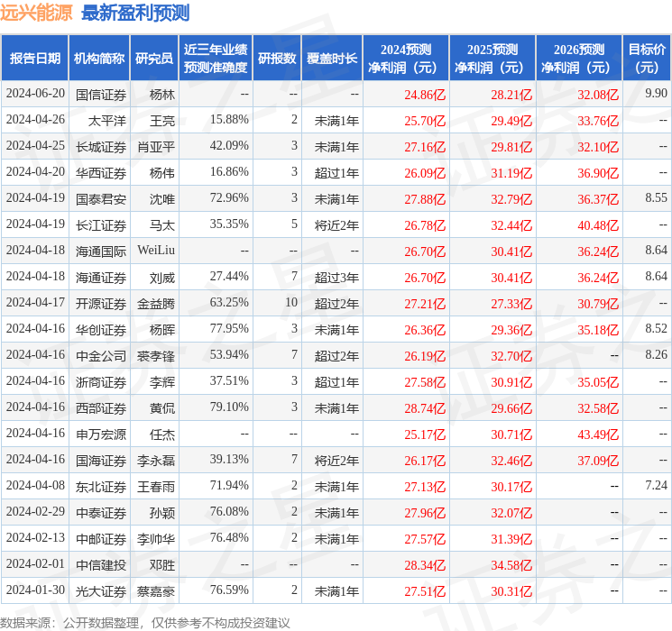
Task: Select the 国海证券 cell
Action: pos(101,461)
